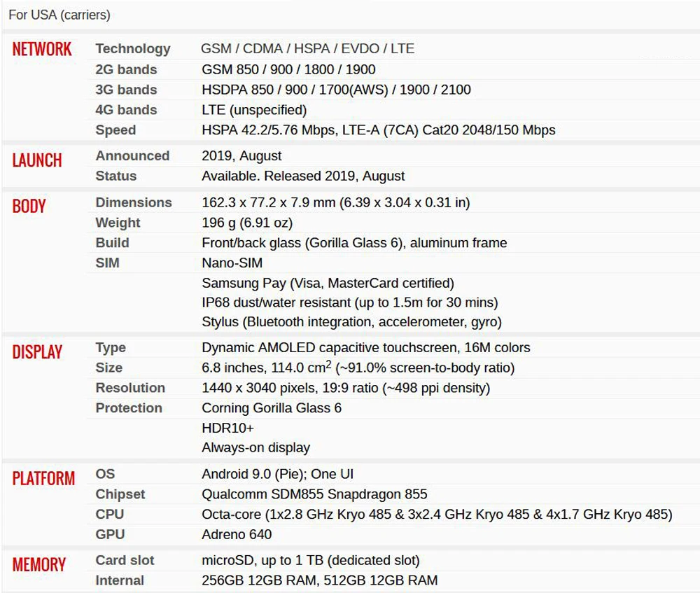Click the DISPLAY section heading
Viewport: 700px width, 593px height.
tap(37, 352)
